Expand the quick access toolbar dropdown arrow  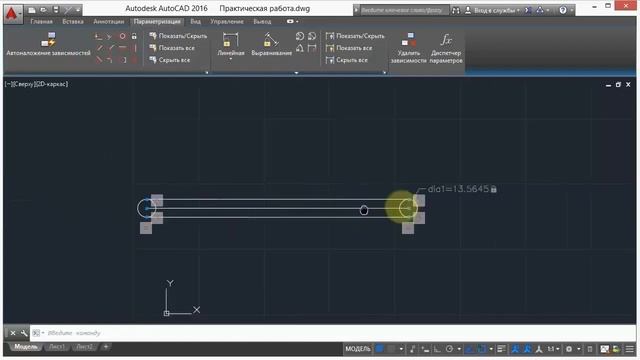tap(78, 10)
